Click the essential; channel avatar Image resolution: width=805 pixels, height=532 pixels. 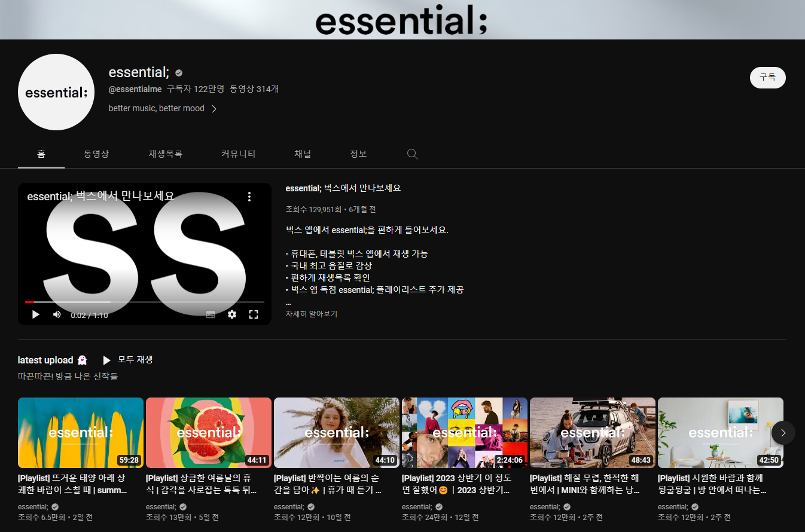click(56, 92)
